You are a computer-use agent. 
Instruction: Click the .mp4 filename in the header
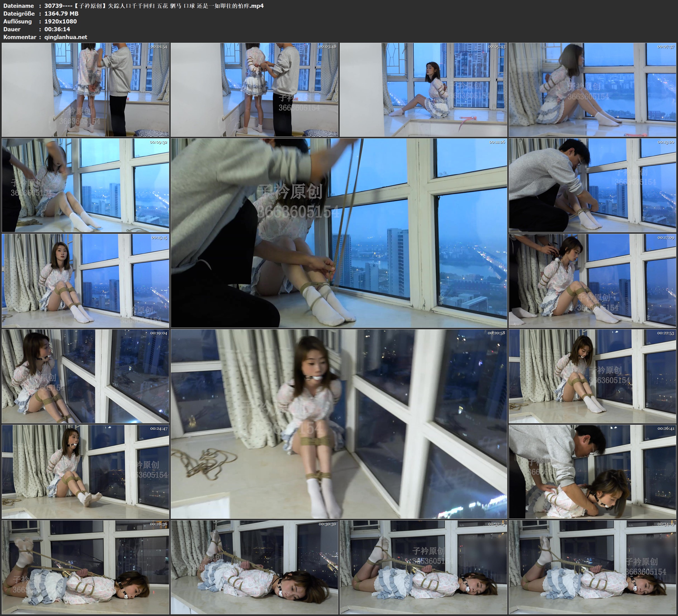154,6
